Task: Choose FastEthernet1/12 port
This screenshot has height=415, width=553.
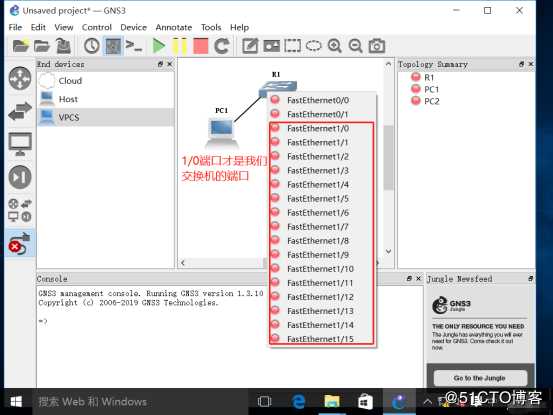Action: 322,297
